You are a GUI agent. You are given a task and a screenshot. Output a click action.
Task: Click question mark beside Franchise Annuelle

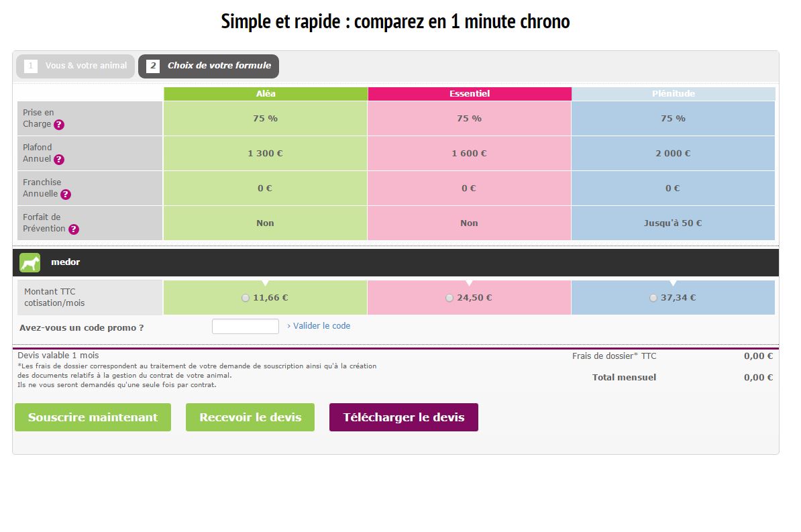click(66, 195)
